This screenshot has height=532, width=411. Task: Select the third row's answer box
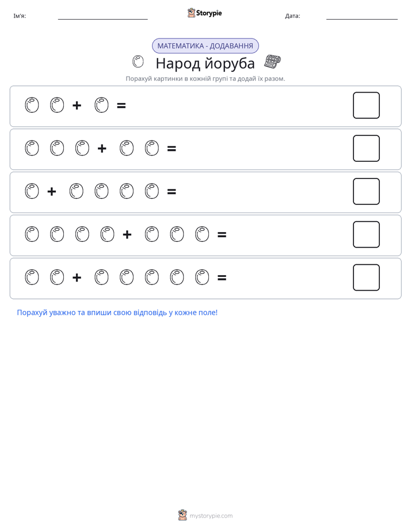click(x=366, y=191)
